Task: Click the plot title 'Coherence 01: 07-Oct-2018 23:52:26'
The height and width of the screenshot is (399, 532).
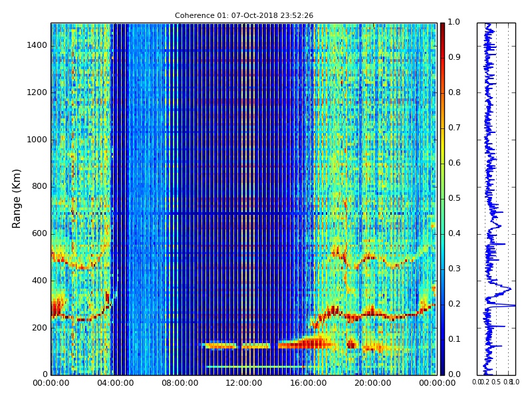Action: (244, 15)
